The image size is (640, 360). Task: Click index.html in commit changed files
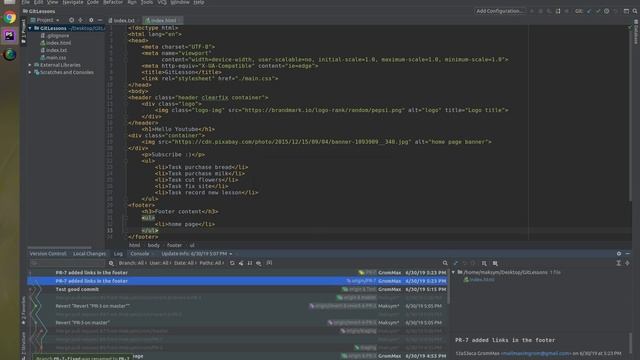tap(479, 280)
